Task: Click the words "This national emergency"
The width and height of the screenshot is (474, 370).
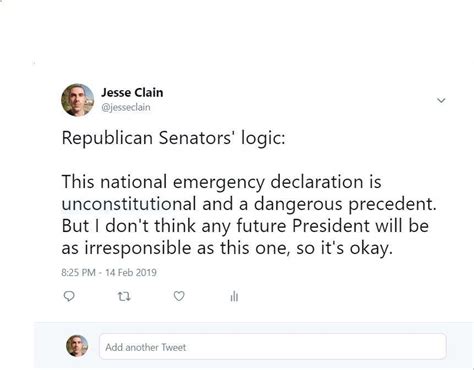Action: click(x=163, y=182)
